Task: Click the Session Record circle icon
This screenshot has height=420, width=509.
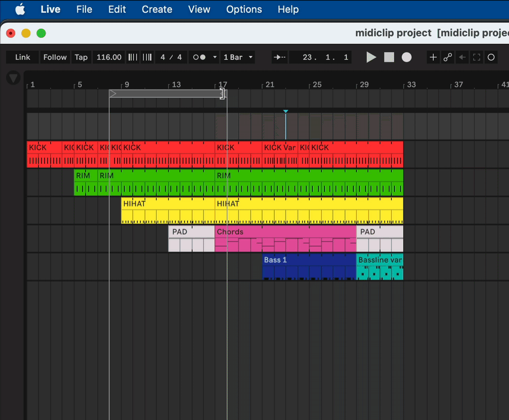Action: coord(491,57)
